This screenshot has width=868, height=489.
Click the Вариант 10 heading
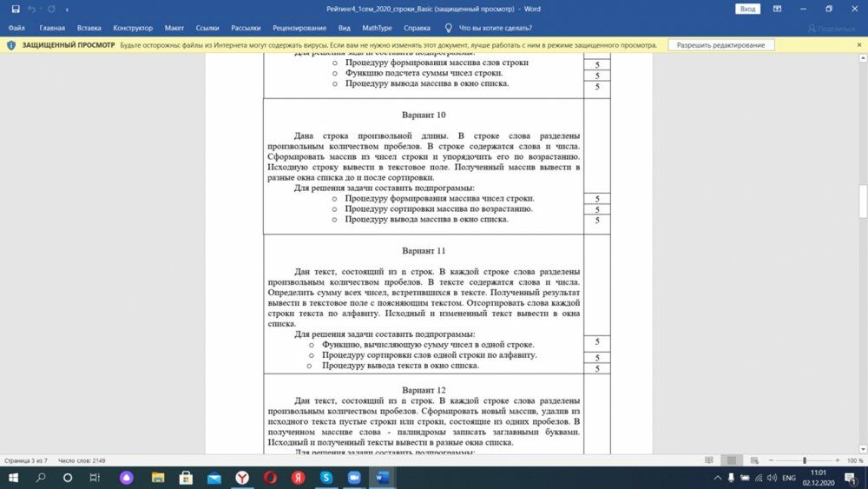click(x=424, y=116)
